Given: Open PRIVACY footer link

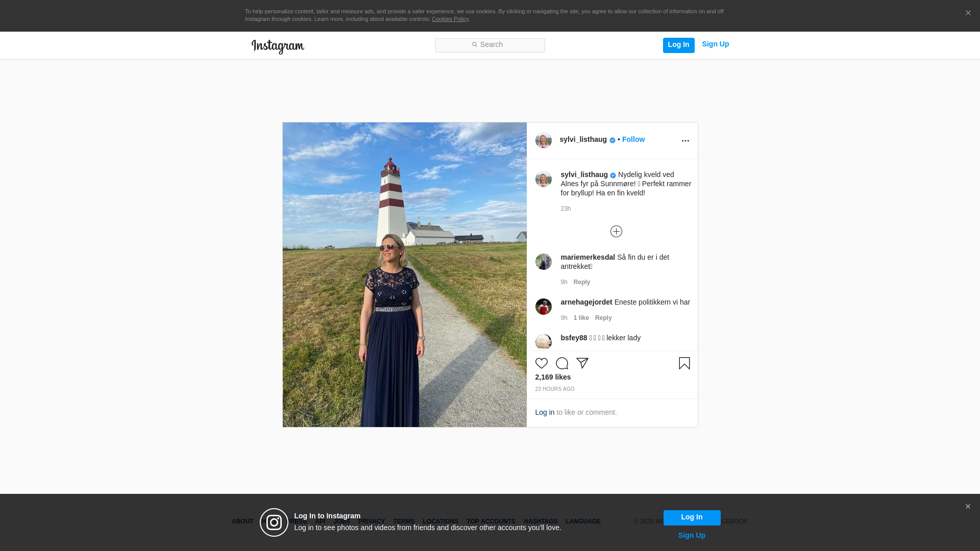Looking at the screenshot, I should click(371, 521).
